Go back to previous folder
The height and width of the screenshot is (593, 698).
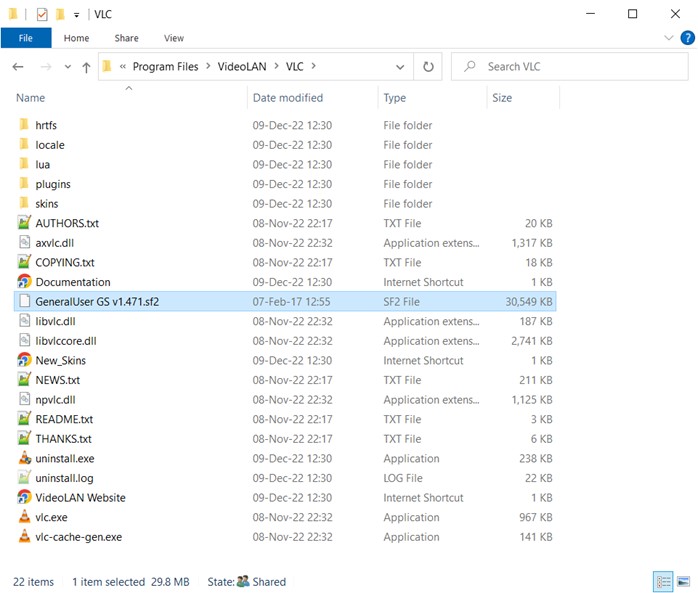[18, 67]
